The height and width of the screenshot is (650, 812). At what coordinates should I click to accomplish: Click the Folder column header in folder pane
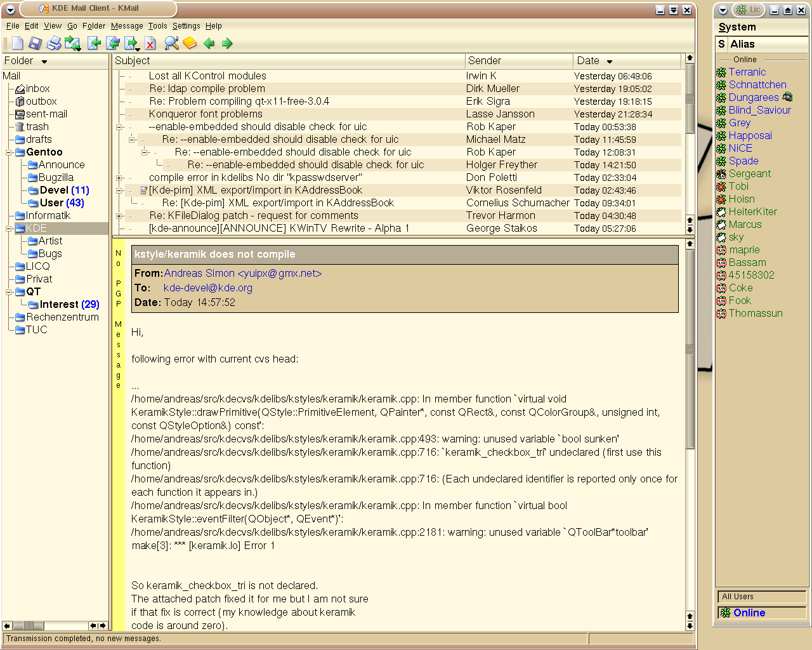click(55, 61)
